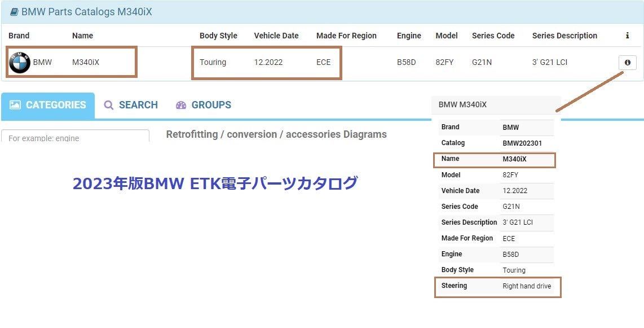This screenshot has width=644, height=328.
Task: Open the circled info button for the M340iX row
Action: point(627,62)
